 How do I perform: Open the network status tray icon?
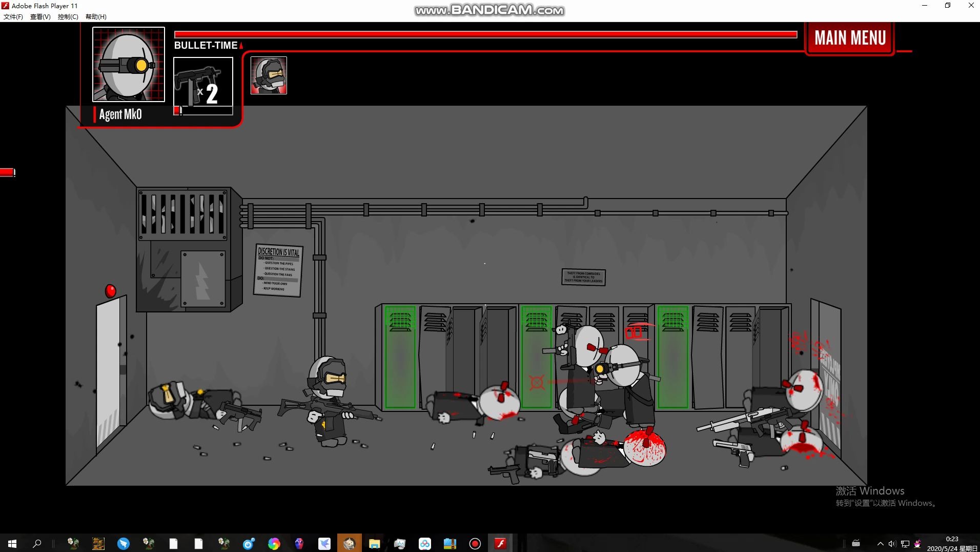click(905, 543)
